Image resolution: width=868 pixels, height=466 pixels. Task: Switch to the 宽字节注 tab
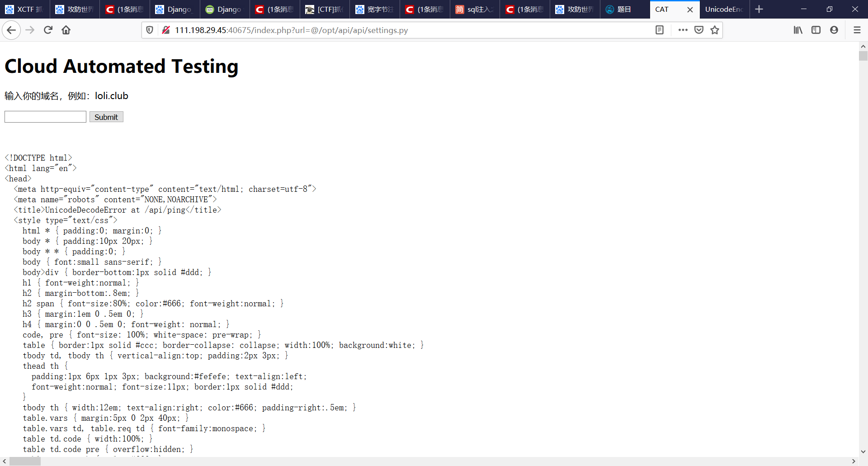pyautogui.click(x=375, y=9)
